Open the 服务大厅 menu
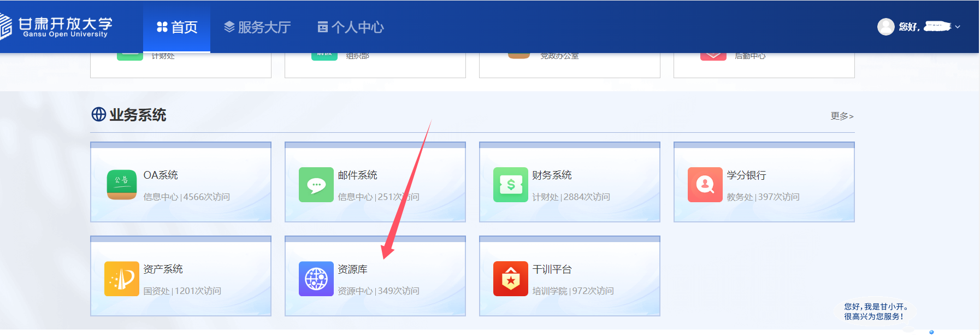980x335 pixels. [257, 27]
